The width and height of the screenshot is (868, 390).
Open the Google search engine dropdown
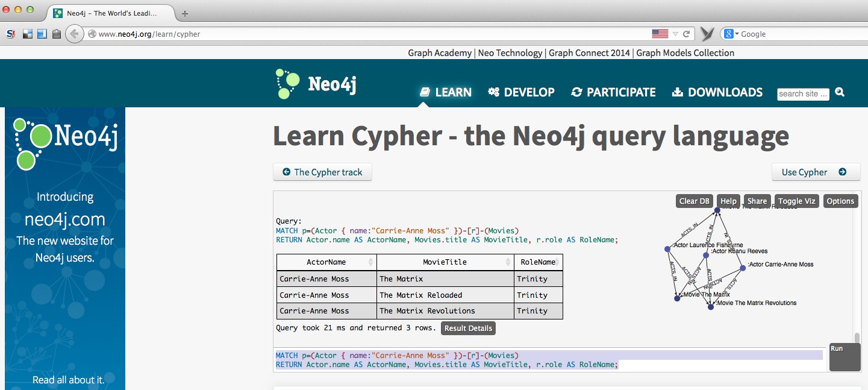731,34
